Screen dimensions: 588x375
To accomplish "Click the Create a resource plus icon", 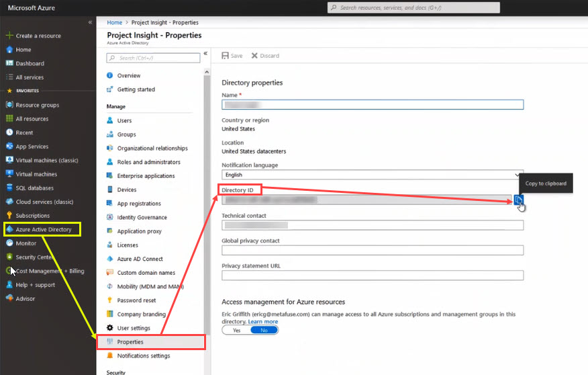I will pos(9,36).
